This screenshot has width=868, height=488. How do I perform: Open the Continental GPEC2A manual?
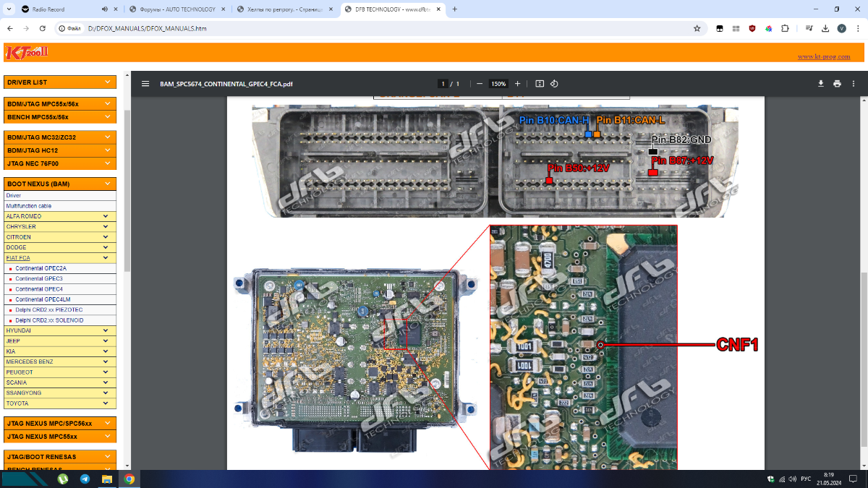click(x=41, y=268)
